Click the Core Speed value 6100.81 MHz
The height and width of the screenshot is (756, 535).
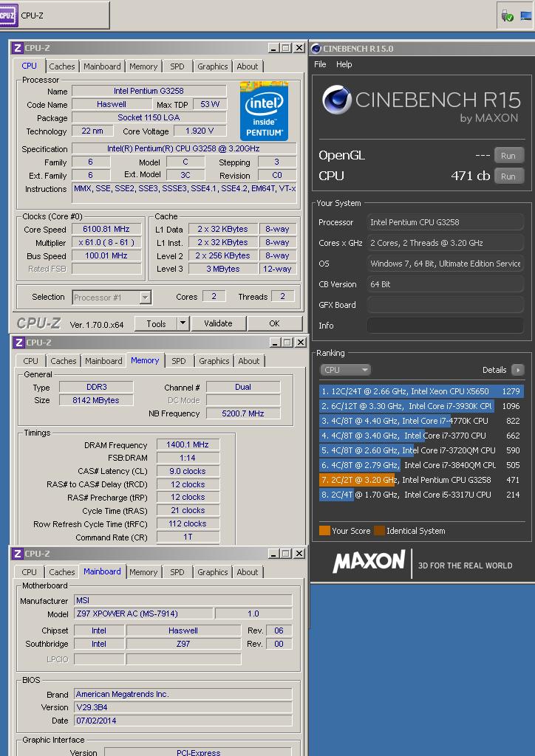pos(106,230)
